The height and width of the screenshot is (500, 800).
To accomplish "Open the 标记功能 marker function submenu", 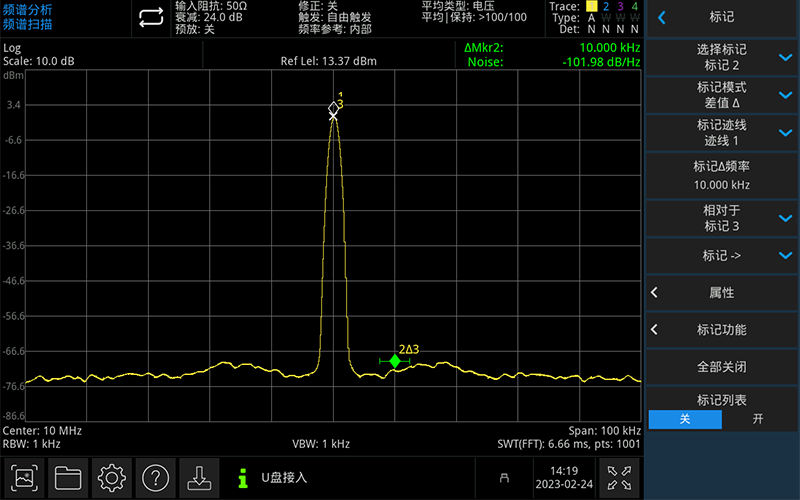I will 722,330.
